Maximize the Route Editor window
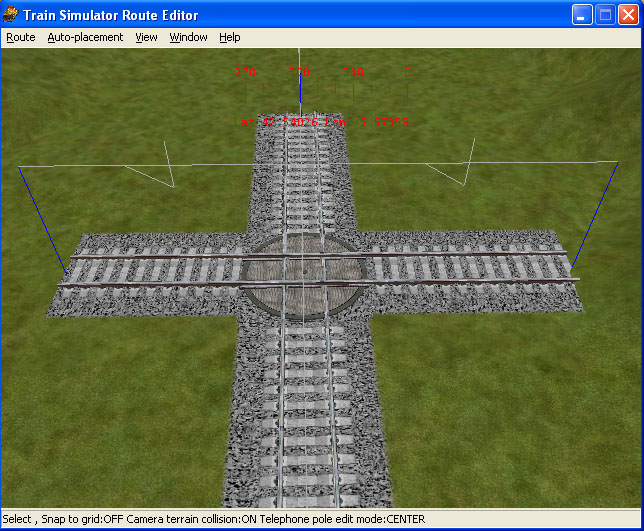The width and height of the screenshot is (644, 531). 606,15
